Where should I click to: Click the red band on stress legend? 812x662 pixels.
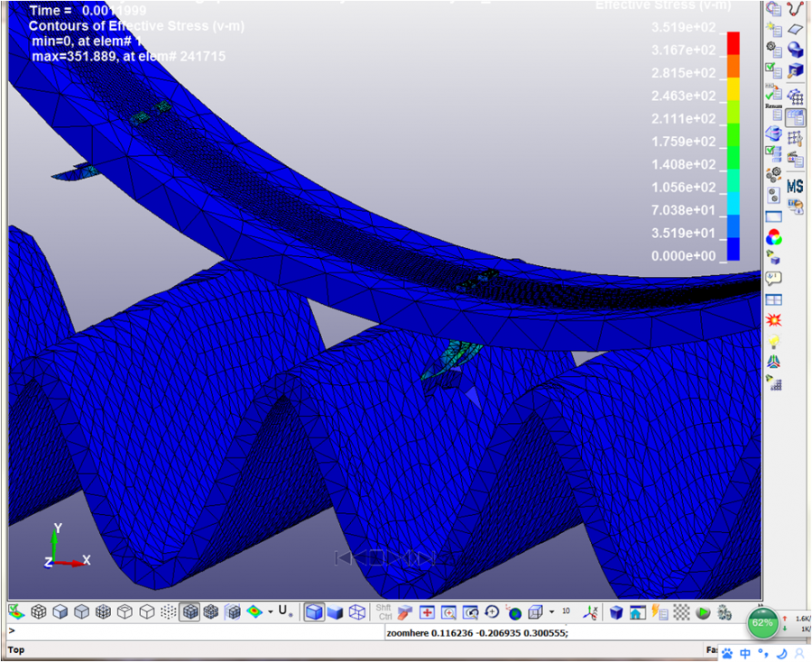click(x=734, y=42)
